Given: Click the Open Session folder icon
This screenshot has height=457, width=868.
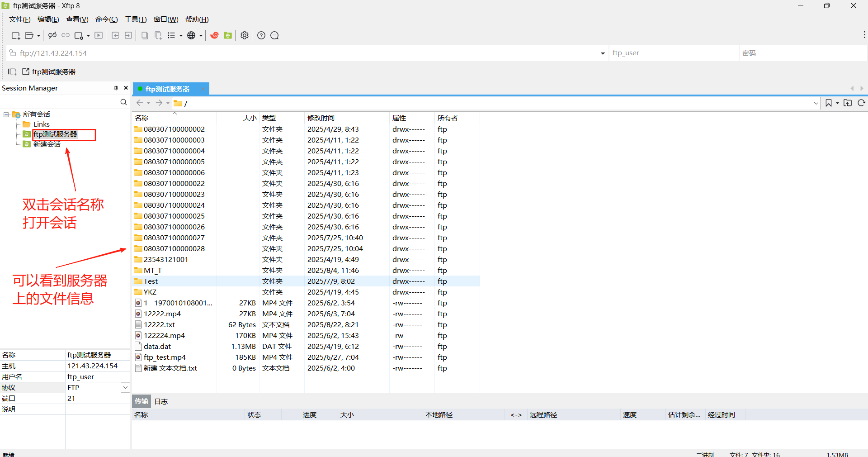Looking at the screenshot, I should (x=29, y=36).
